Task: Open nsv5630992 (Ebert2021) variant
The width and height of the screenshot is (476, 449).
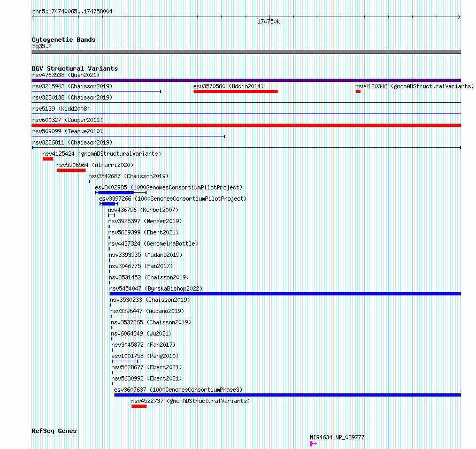Action: coord(147,378)
